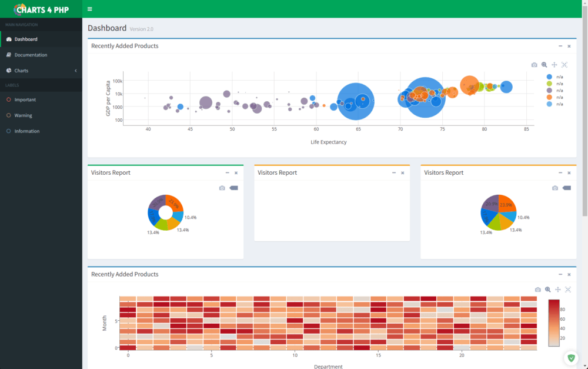The width and height of the screenshot is (588, 369).
Task: Collapse the middle Visitors Report panel
Action: point(393,172)
